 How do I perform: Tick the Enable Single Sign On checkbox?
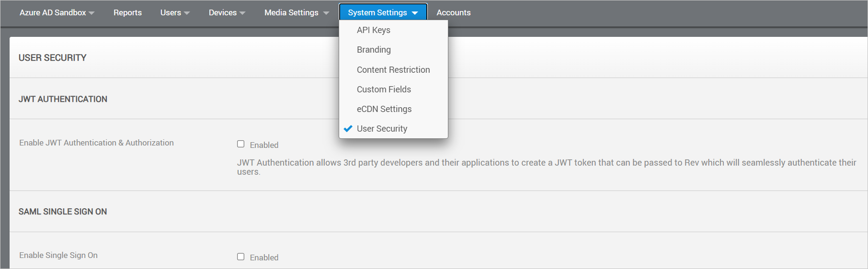(241, 257)
